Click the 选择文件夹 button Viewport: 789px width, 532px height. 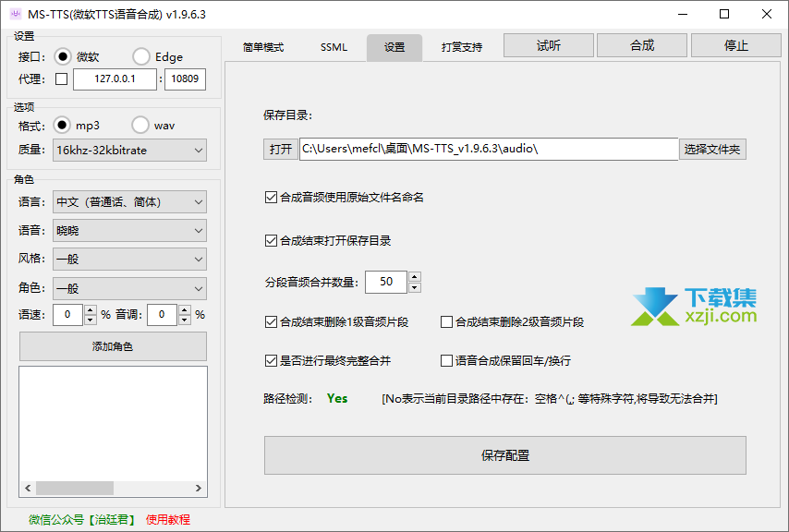[712, 150]
